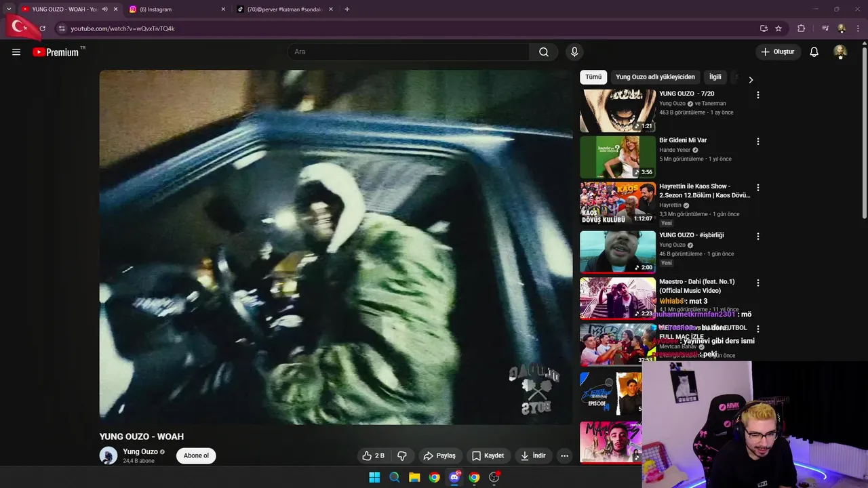The height and width of the screenshot is (488, 868).
Task: Download the video with İndir
Action: point(533,455)
